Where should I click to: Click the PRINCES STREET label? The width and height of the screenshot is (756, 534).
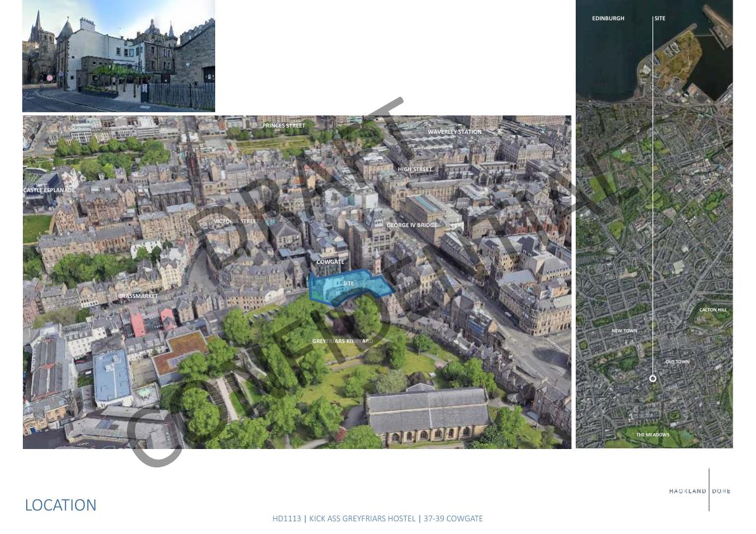(x=284, y=126)
